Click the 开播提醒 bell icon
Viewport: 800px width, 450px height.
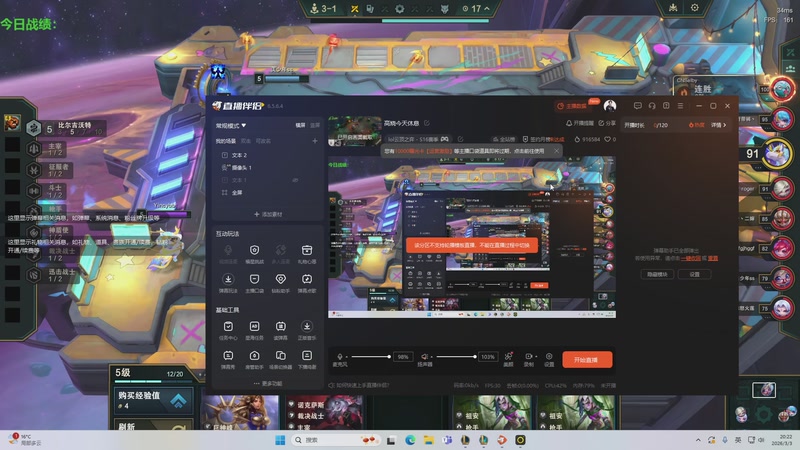coord(568,123)
